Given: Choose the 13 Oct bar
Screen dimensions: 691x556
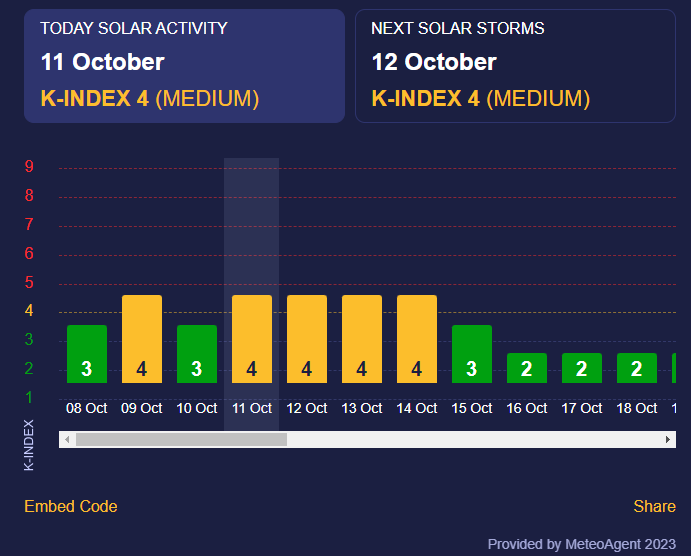Looking at the screenshot, I should click(x=362, y=339).
